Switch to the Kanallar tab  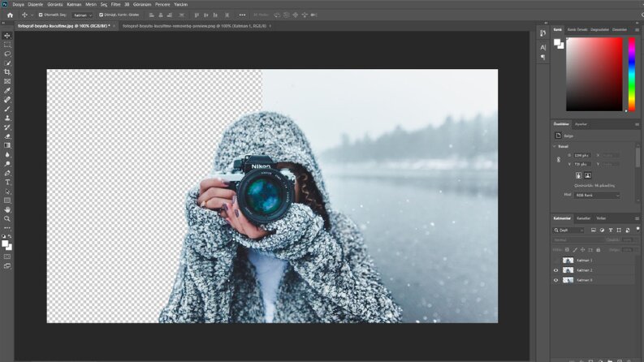pyautogui.click(x=583, y=218)
